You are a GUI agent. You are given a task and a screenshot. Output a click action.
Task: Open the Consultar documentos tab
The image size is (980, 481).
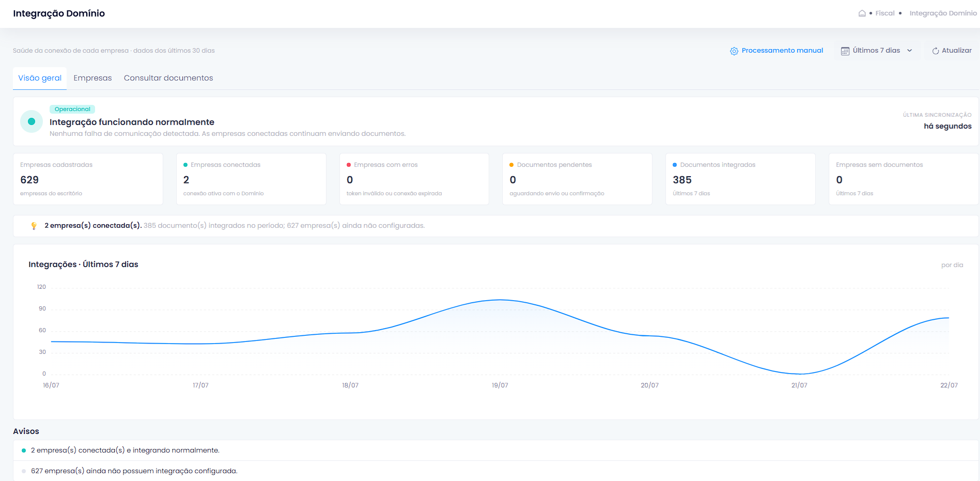(x=168, y=78)
